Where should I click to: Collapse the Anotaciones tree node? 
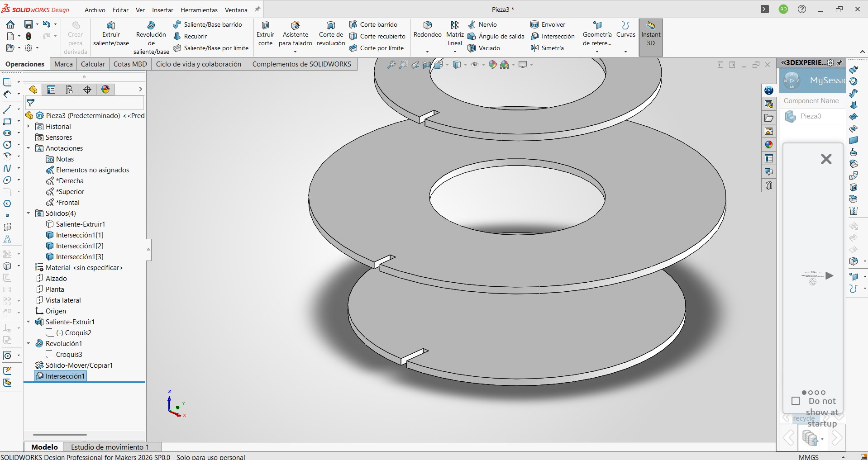[28, 148]
